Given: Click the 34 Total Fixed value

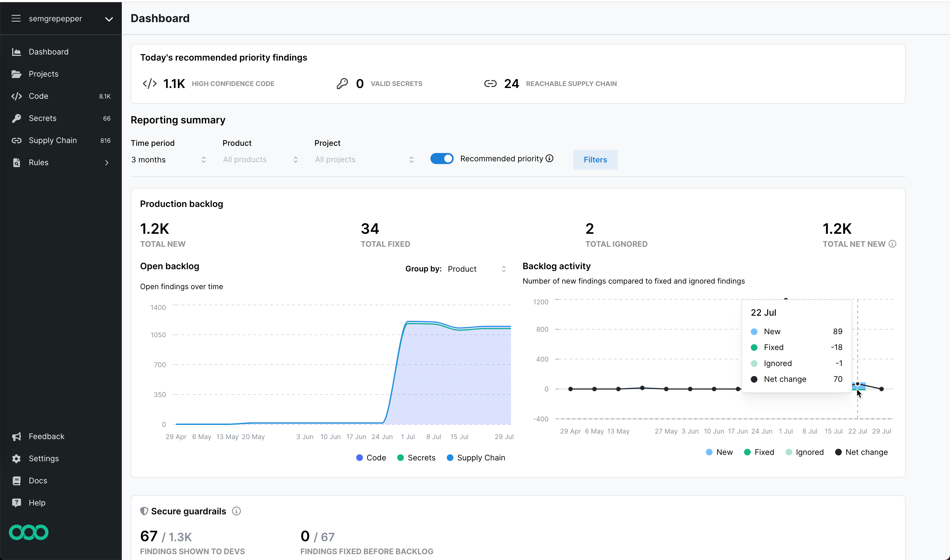Looking at the screenshot, I should click(370, 229).
